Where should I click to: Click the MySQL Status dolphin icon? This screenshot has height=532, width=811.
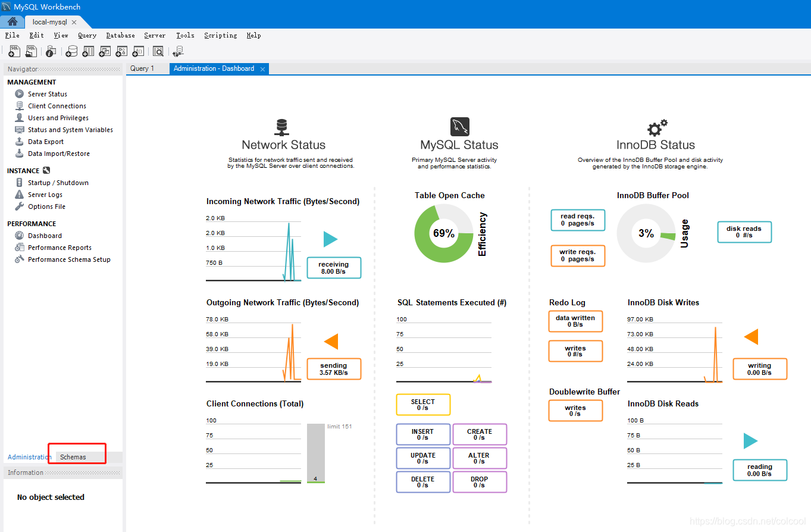click(x=460, y=127)
